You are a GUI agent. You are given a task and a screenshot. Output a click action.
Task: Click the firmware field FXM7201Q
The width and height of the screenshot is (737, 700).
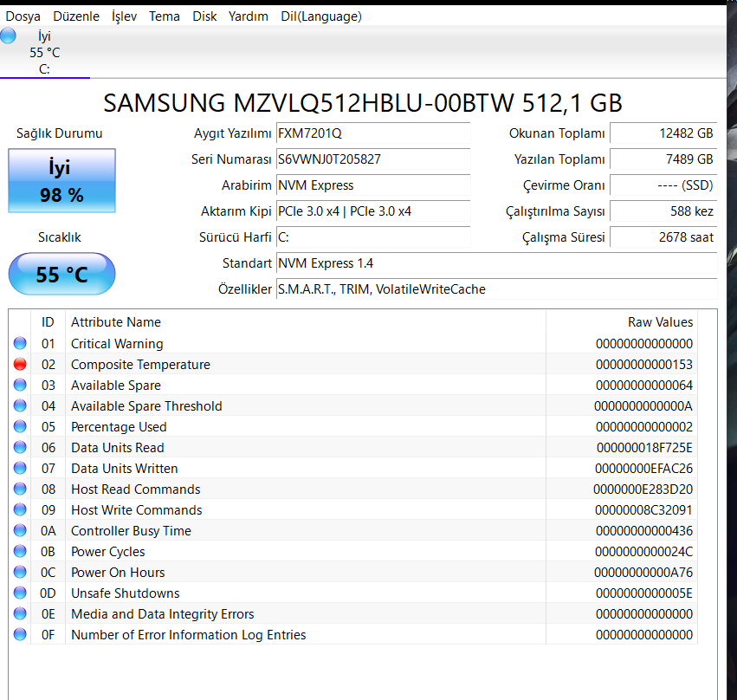point(373,133)
